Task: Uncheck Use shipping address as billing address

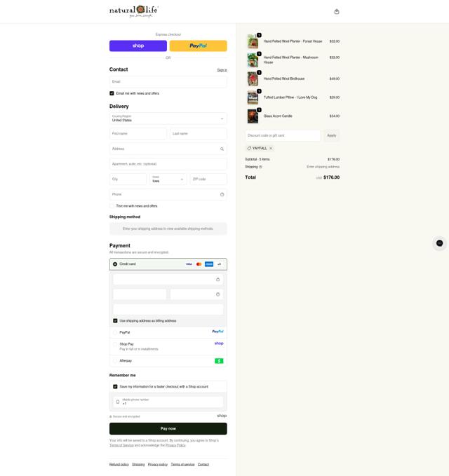Action: (115, 320)
